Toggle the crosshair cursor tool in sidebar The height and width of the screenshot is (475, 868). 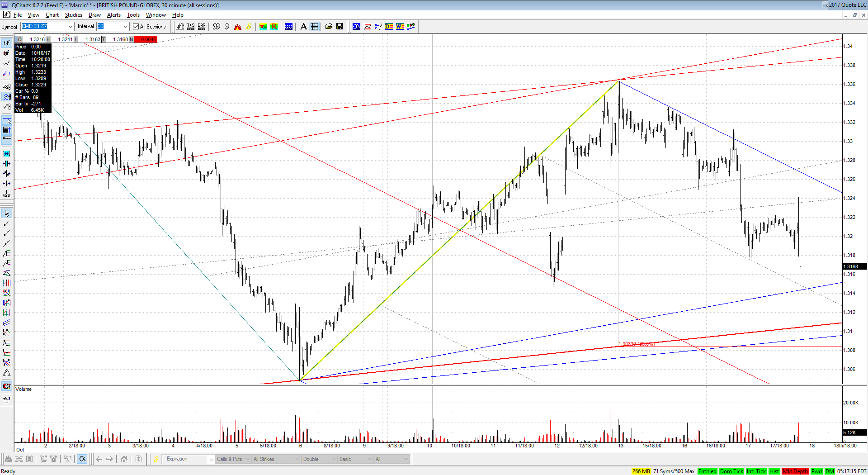pos(7,120)
